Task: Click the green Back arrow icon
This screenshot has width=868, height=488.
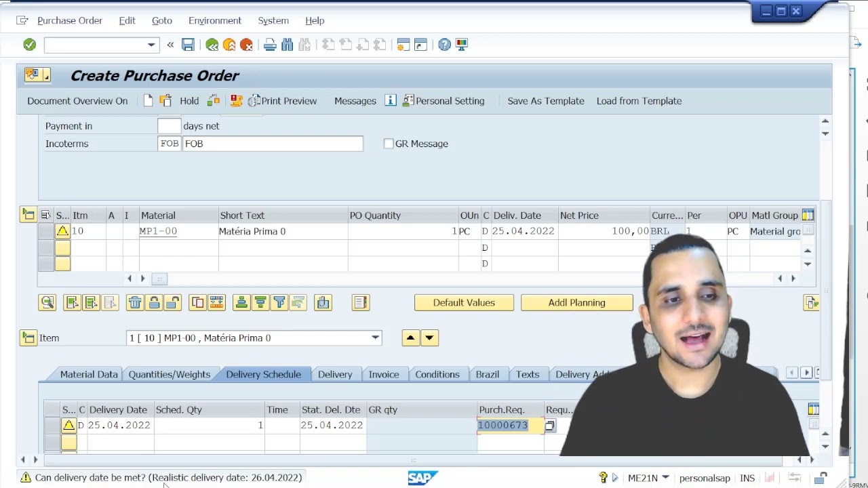Action: point(212,45)
